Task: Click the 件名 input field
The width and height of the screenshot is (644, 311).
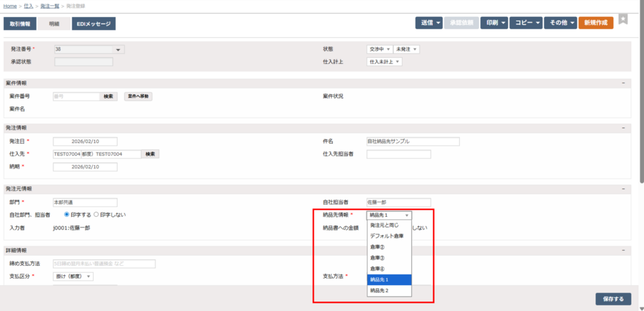Action: (413, 141)
